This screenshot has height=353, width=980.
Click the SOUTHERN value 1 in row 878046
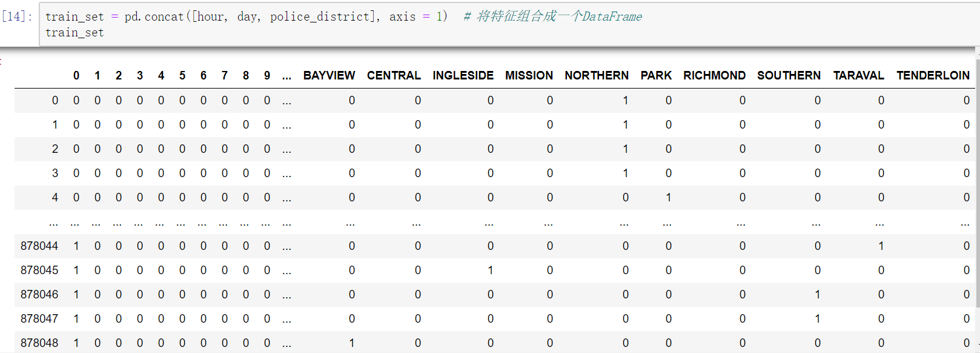coord(818,294)
